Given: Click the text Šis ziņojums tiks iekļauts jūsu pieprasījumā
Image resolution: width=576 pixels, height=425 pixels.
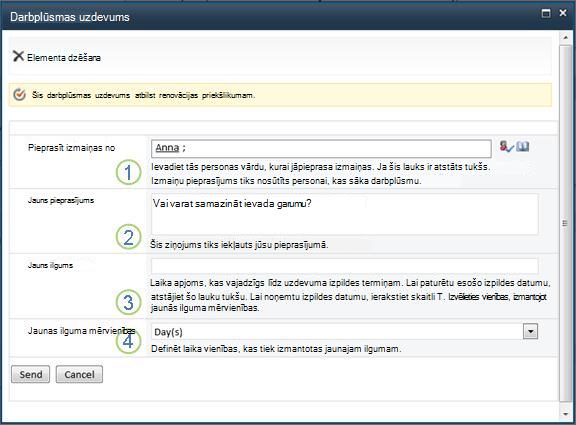Looking at the screenshot, I should tap(239, 245).
